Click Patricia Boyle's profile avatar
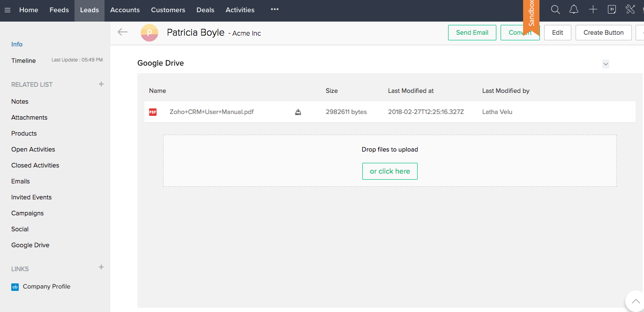Viewport: 644px width, 312px height. tap(150, 32)
